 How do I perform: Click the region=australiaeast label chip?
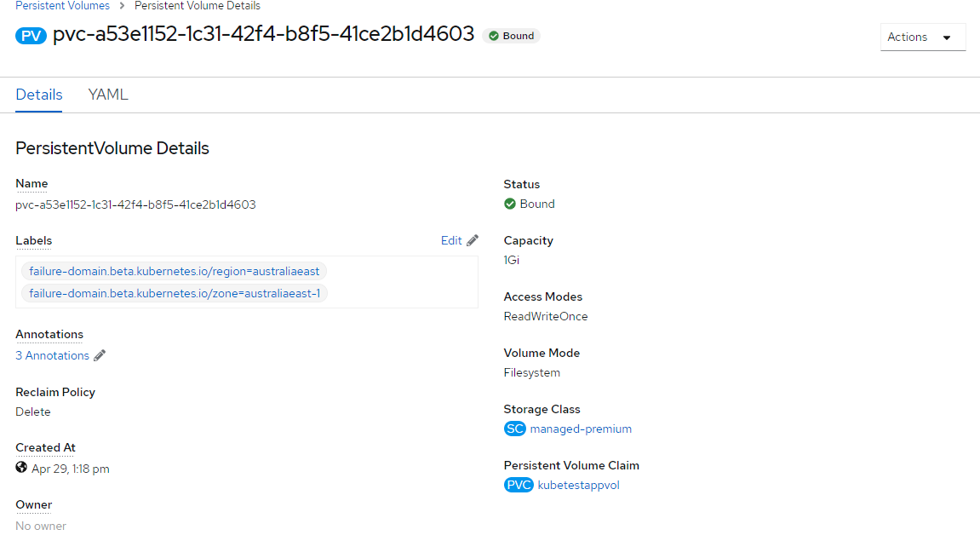pyautogui.click(x=175, y=271)
